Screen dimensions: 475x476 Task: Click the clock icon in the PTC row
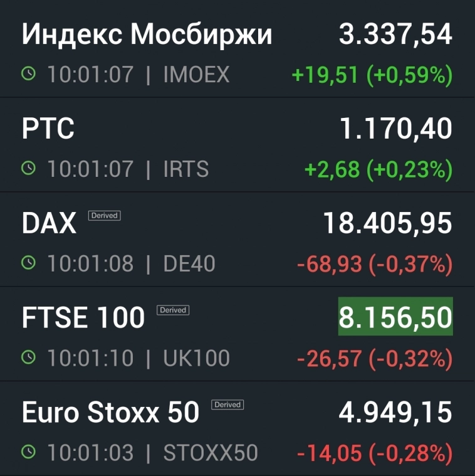click(x=28, y=169)
